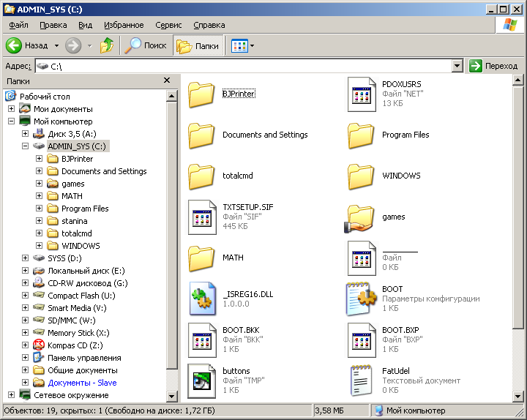Select Smart Media (V:) in tree

pos(77,308)
